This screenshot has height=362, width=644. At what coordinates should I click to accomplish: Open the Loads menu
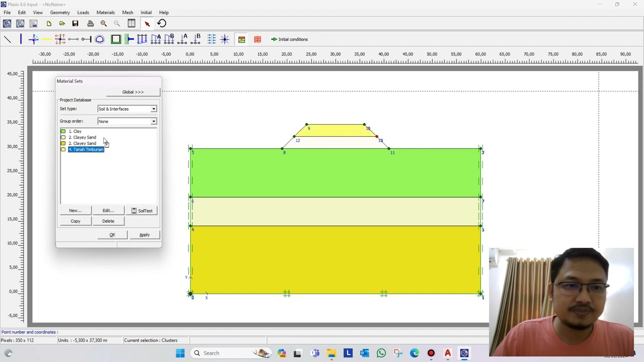click(x=83, y=13)
